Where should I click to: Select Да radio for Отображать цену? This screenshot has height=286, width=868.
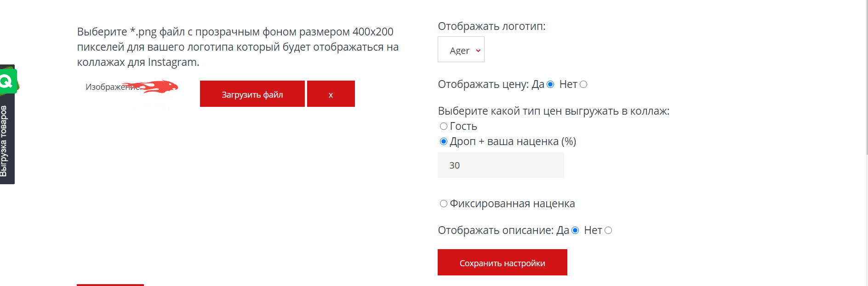pos(550,84)
